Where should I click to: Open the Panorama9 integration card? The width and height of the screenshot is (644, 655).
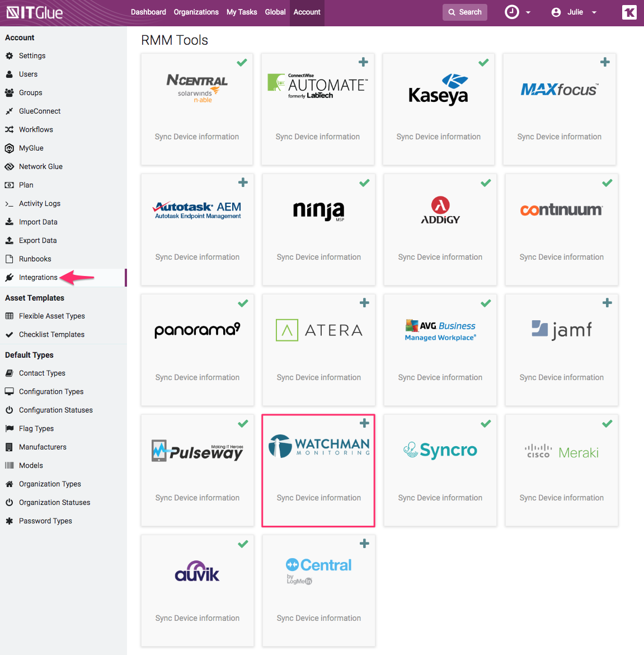tap(198, 350)
